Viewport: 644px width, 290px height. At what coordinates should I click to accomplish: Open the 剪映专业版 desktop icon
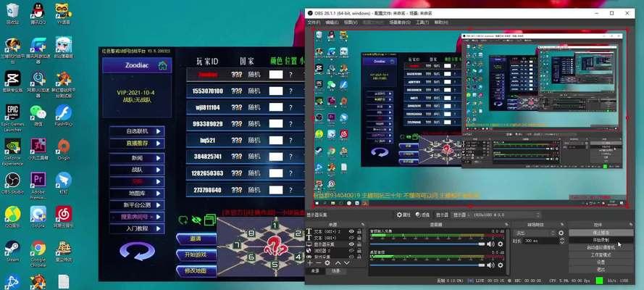(12, 80)
